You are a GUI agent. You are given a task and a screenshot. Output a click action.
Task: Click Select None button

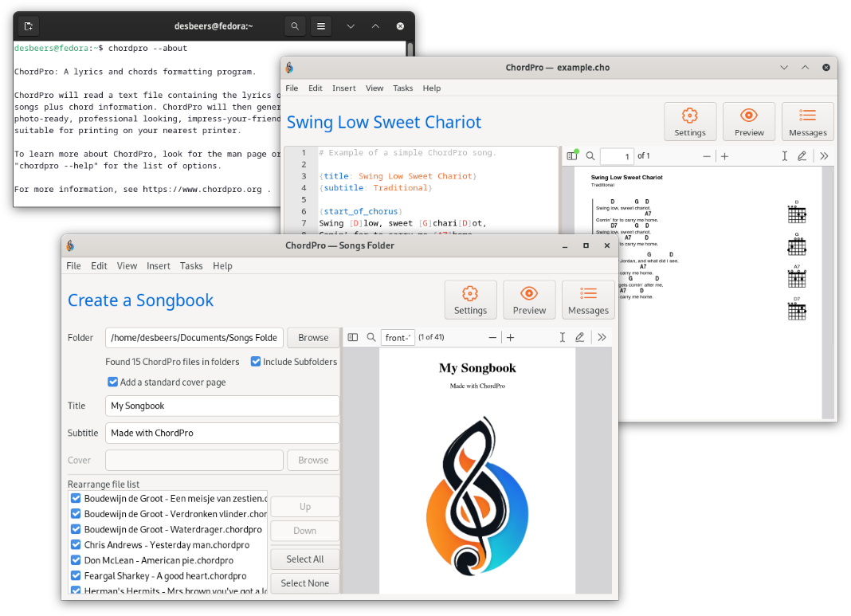[x=305, y=583]
